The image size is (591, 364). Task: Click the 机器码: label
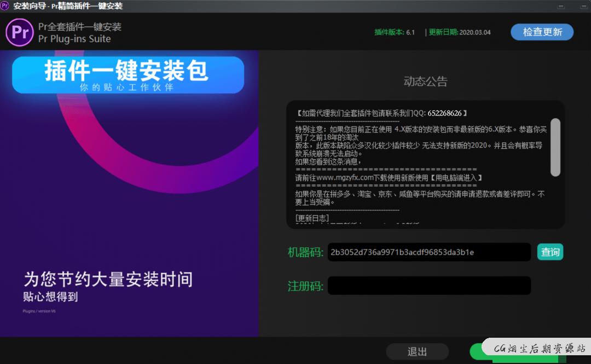[x=305, y=252]
